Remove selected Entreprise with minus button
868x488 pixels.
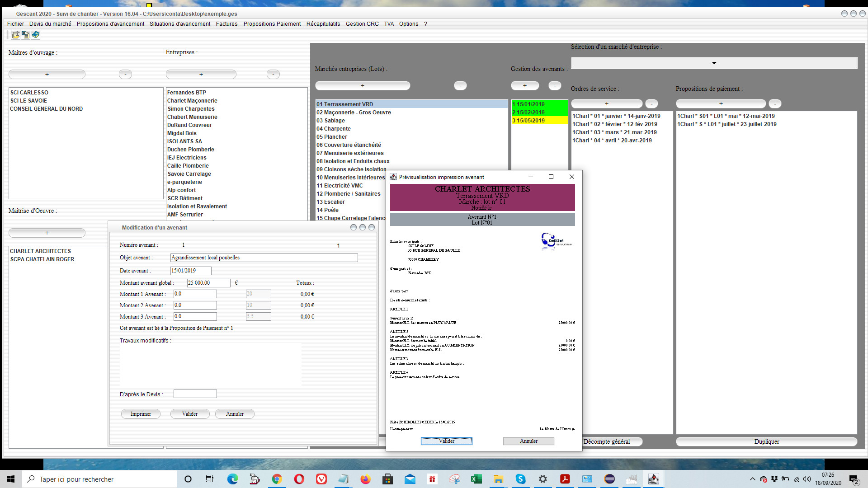[x=273, y=74]
